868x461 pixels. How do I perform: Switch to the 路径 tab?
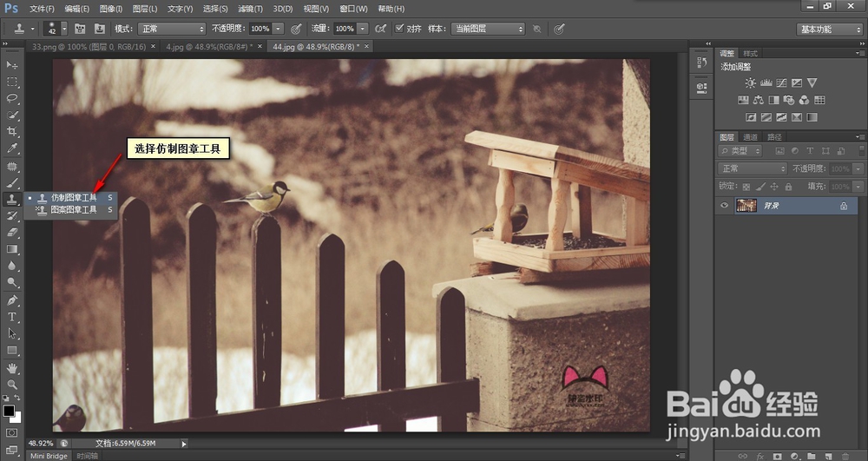(774, 137)
